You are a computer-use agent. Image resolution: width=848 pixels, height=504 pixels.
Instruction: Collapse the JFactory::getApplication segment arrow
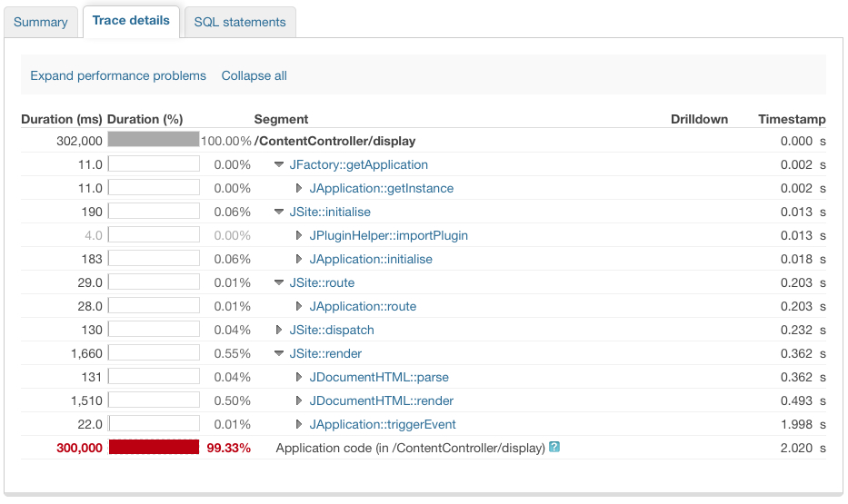pyautogui.click(x=280, y=165)
